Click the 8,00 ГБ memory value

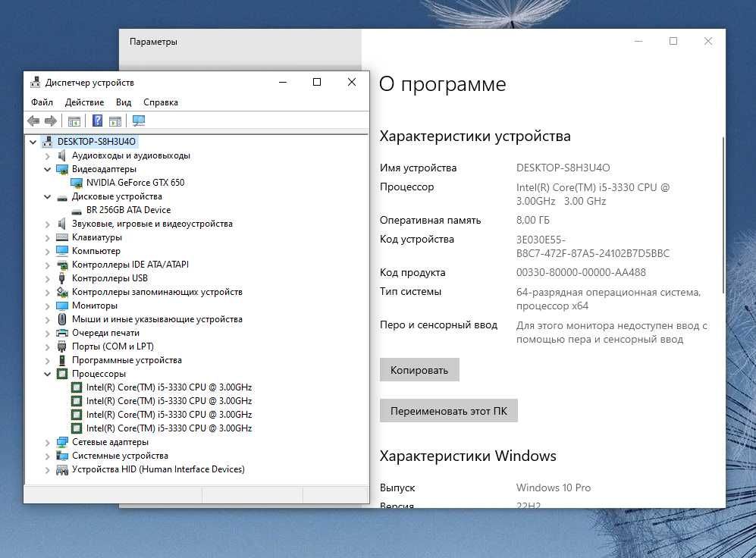(x=533, y=220)
